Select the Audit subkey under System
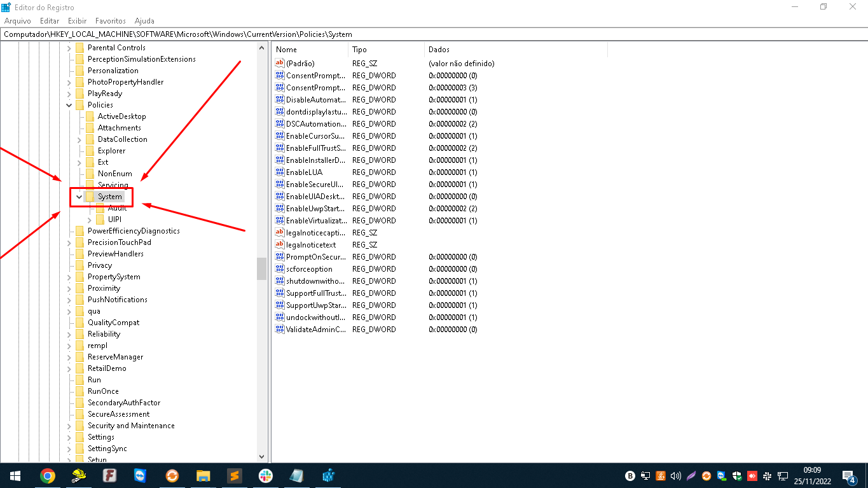This screenshot has width=868, height=488. point(117,208)
